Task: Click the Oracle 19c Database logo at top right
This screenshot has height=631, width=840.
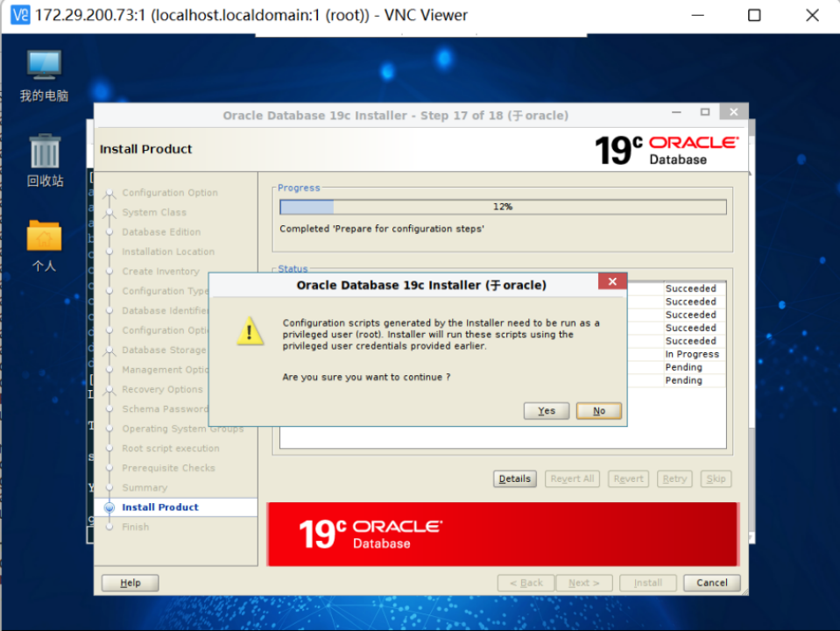Action: pos(667,148)
